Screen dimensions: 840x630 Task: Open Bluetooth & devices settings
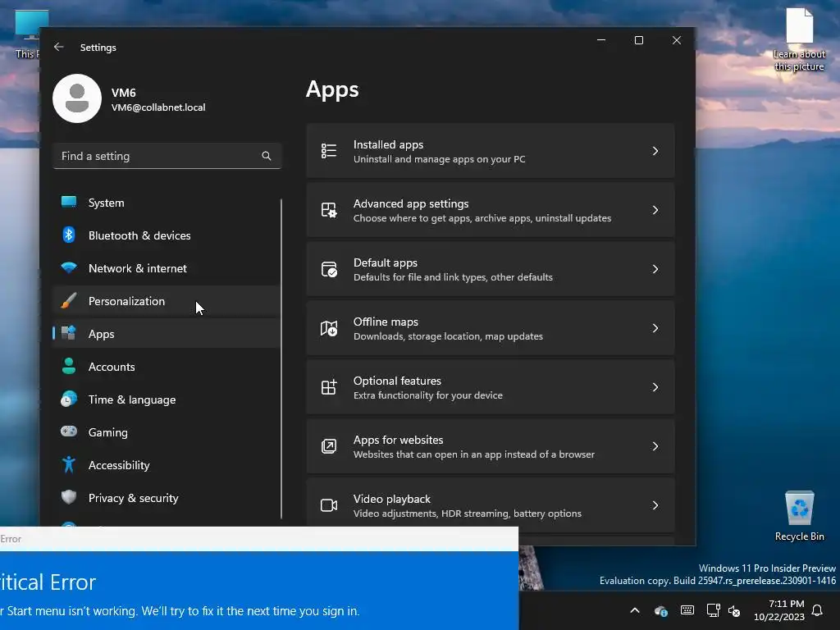pos(166,235)
